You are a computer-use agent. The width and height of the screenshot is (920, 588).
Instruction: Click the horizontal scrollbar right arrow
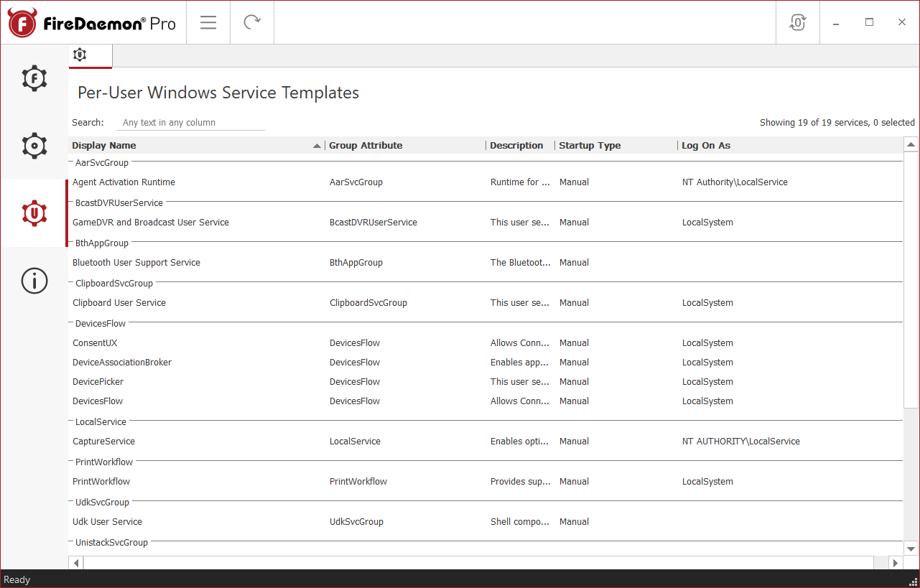coord(896,563)
